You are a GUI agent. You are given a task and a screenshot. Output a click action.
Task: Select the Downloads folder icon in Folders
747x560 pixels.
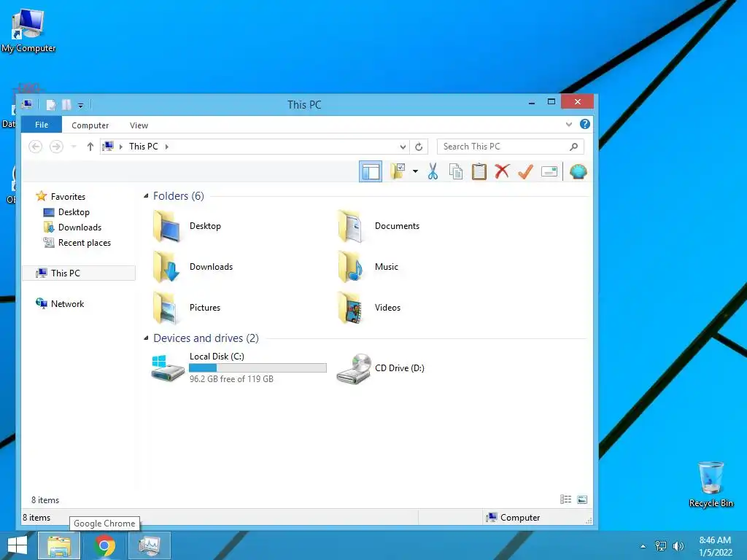coord(166,267)
